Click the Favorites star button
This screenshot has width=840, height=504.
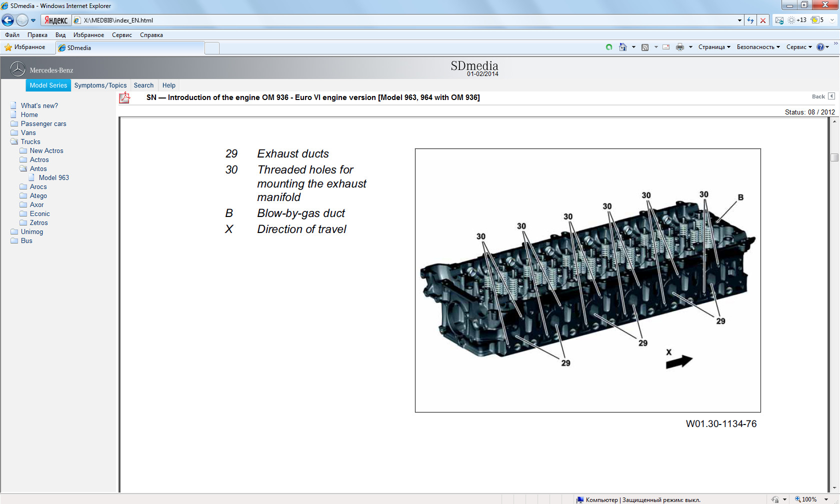(25, 47)
